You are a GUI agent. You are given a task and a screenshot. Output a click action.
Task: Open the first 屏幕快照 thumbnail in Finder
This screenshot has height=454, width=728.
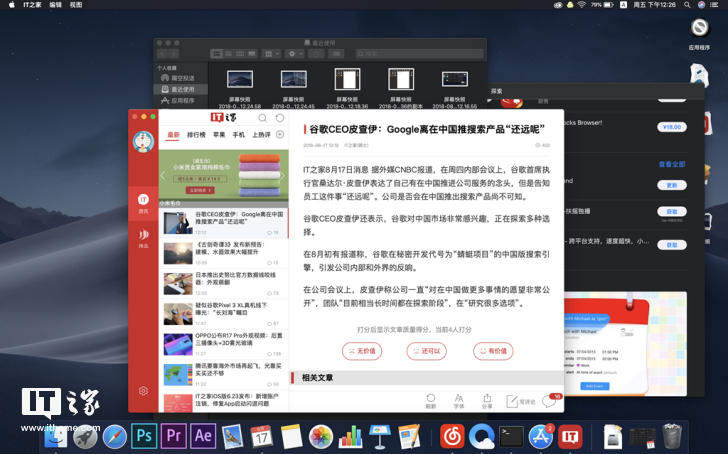click(240, 79)
